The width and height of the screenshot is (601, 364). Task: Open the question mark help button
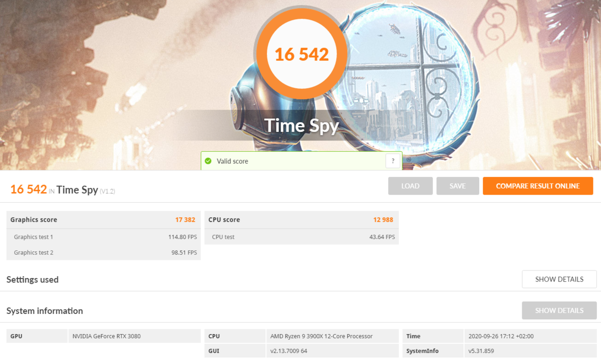pos(393,161)
